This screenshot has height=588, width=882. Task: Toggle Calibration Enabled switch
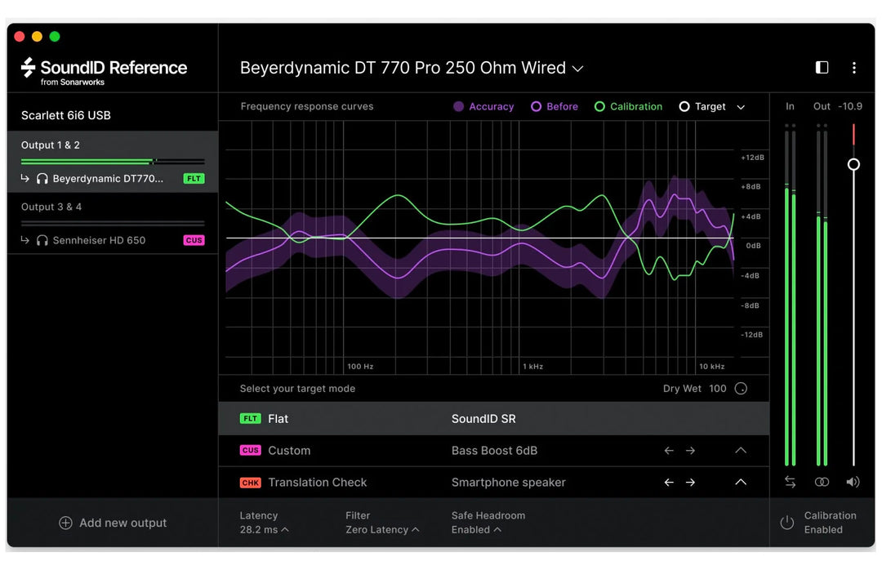pos(819,523)
